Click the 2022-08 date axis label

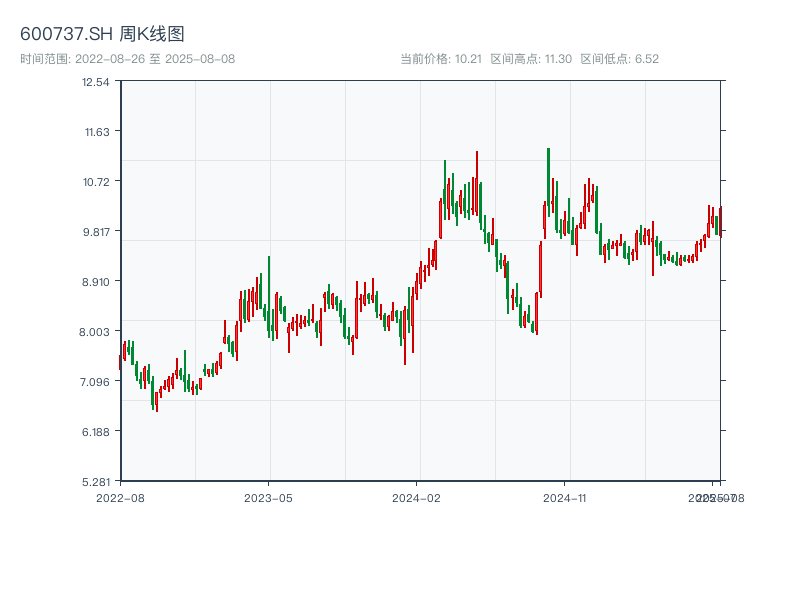tap(120, 497)
